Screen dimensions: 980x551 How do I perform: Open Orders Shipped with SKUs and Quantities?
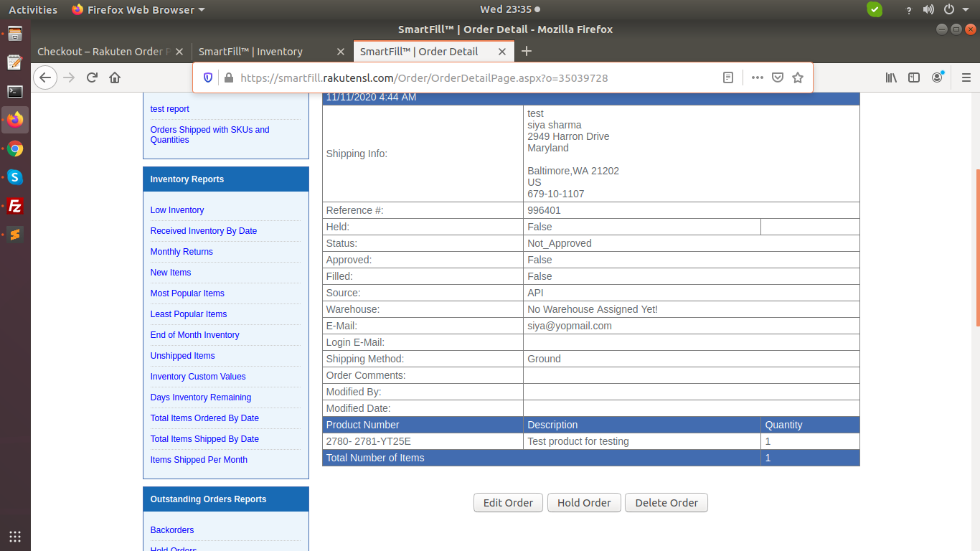pos(210,135)
